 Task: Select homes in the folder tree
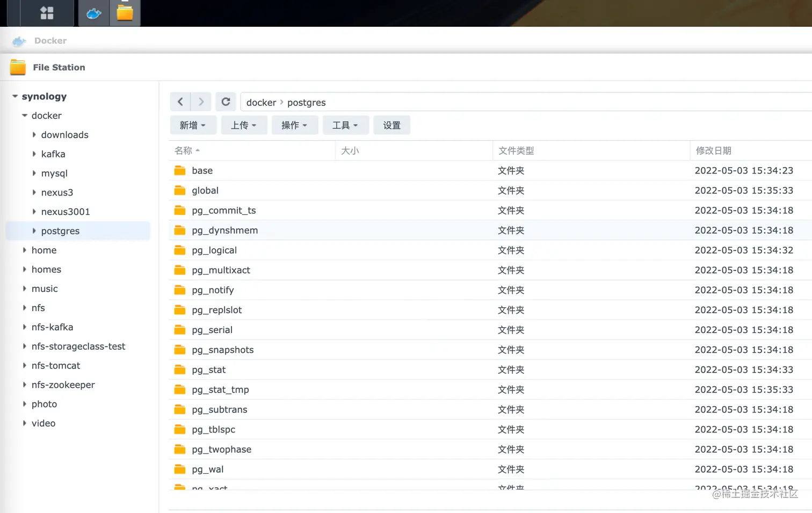46,270
